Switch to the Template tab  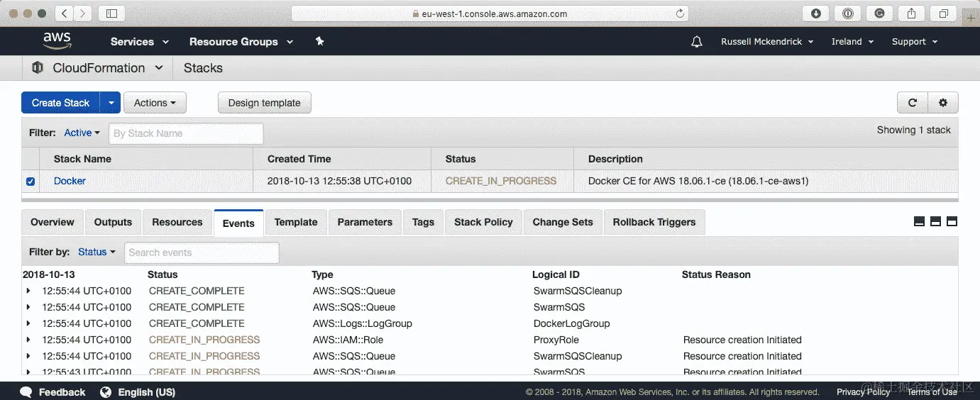point(296,222)
